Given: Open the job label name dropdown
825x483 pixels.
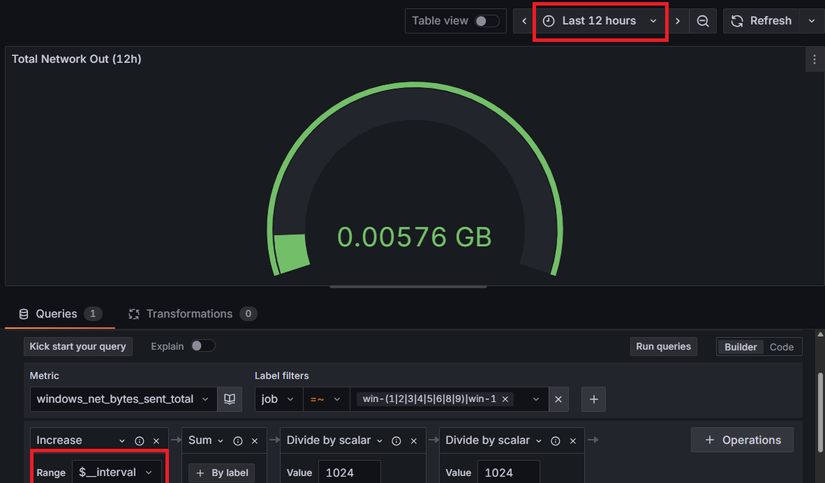Looking at the screenshot, I should [x=278, y=399].
